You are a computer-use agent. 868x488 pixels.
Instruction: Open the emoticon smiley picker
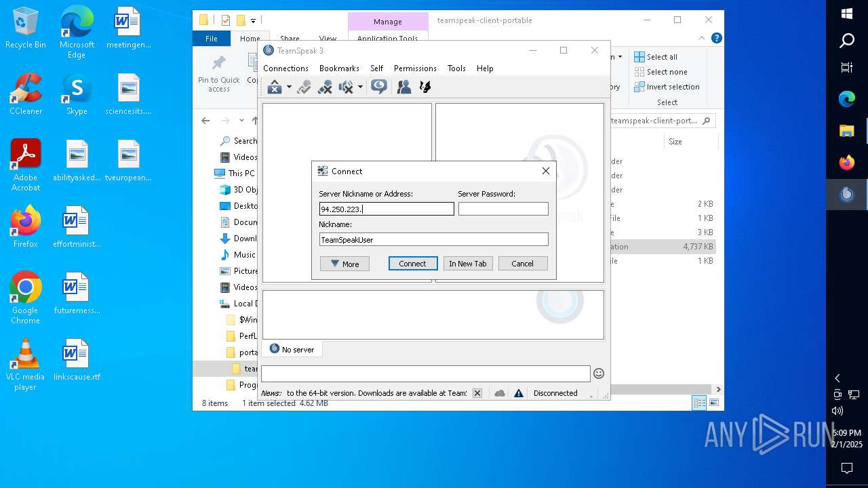point(599,373)
